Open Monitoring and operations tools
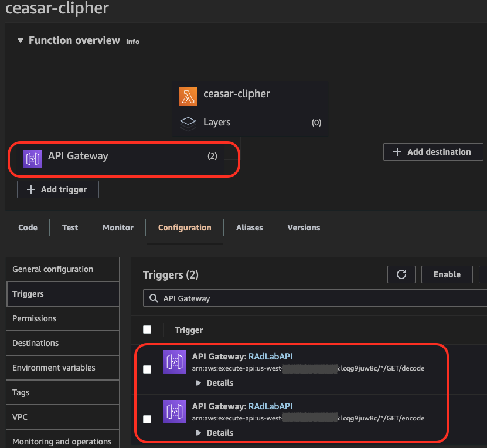 tap(63, 440)
